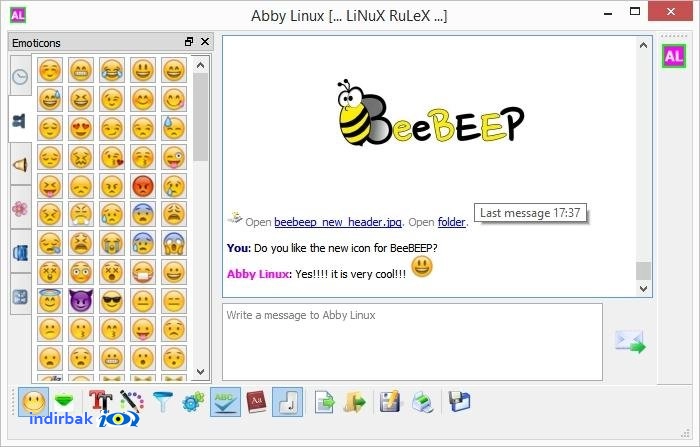
Task: Insert the angel halo emoticon
Action: (50, 301)
